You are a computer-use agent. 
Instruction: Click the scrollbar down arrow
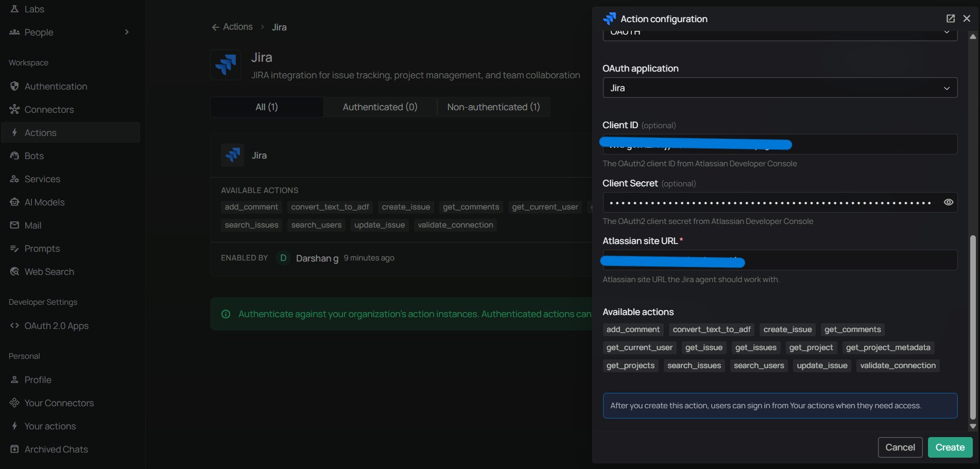click(972, 426)
